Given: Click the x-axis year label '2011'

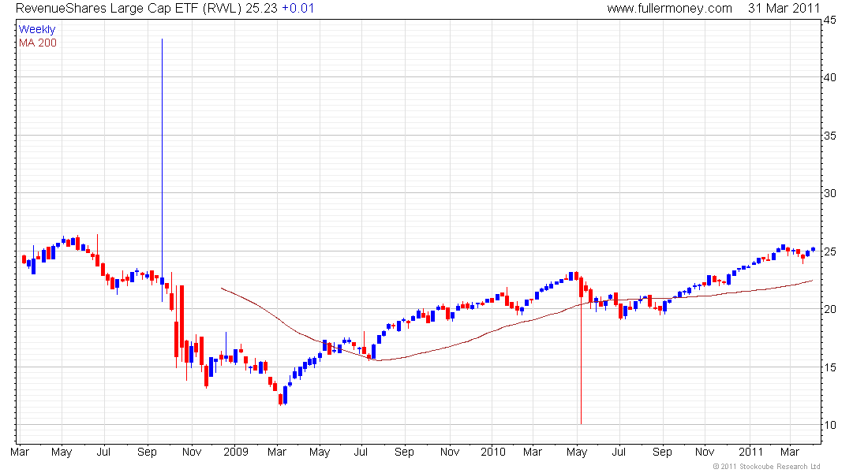Looking at the screenshot, I should (x=751, y=452).
